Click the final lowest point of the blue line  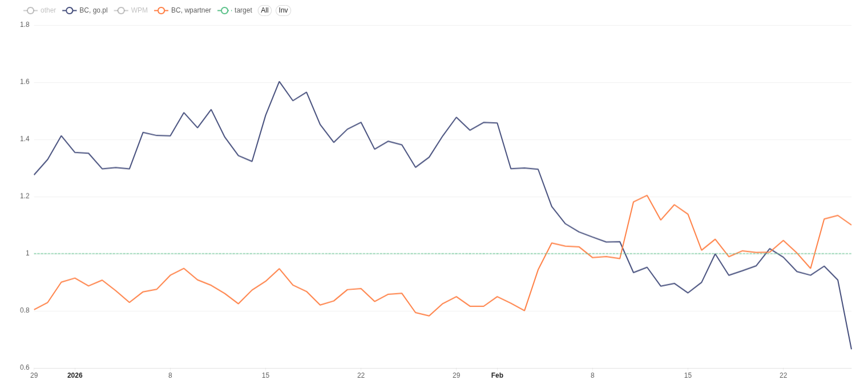(x=851, y=349)
